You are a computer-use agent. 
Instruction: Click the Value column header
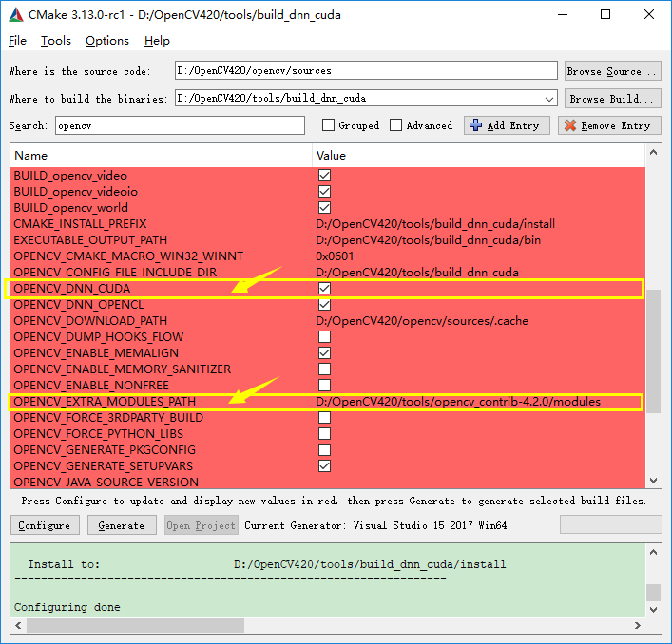tap(479, 156)
